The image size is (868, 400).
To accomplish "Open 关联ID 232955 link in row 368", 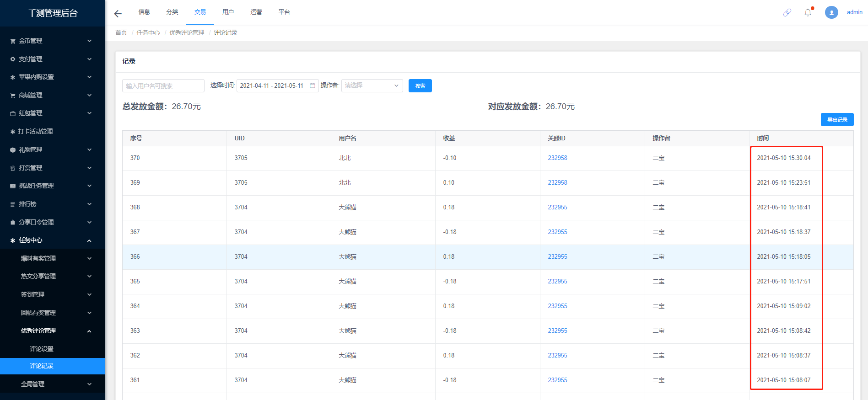I will [557, 207].
